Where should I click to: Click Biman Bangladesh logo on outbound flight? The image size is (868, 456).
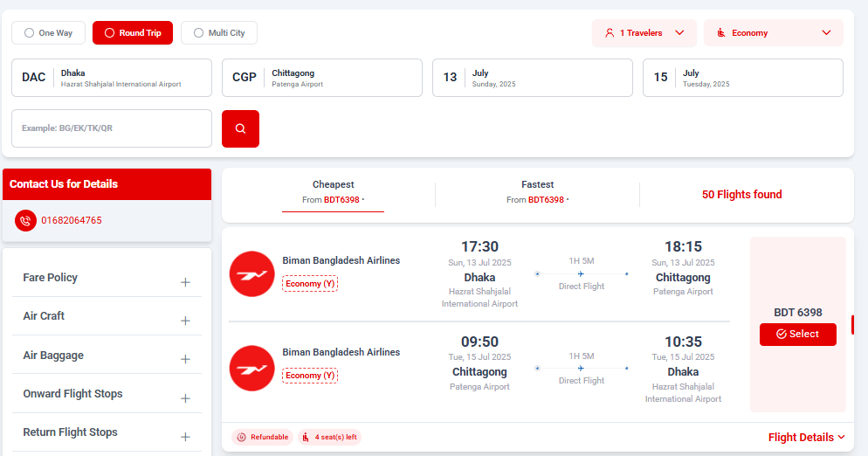pyautogui.click(x=251, y=273)
